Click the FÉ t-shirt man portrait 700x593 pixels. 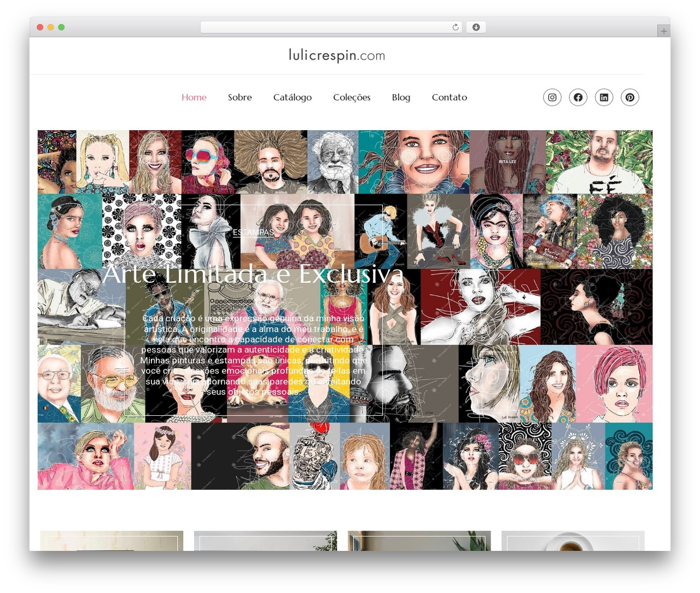coord(599,162)
